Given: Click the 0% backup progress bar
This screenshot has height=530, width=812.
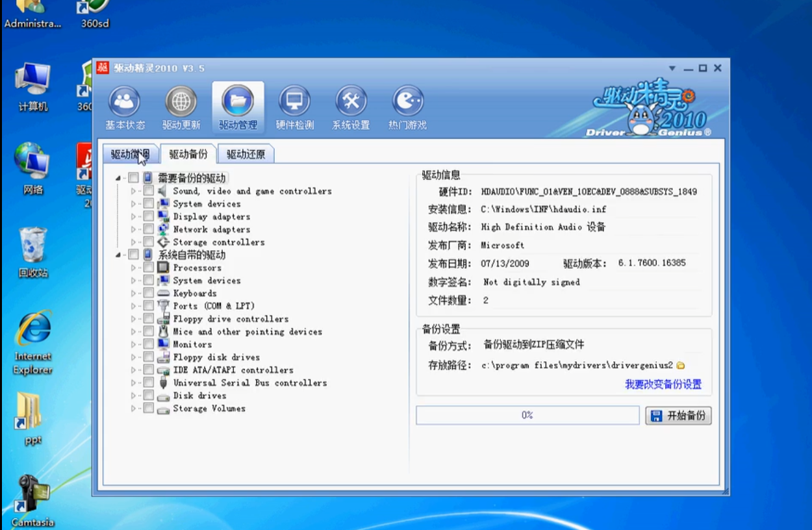Looking at the screenshot, I should 527,415.
